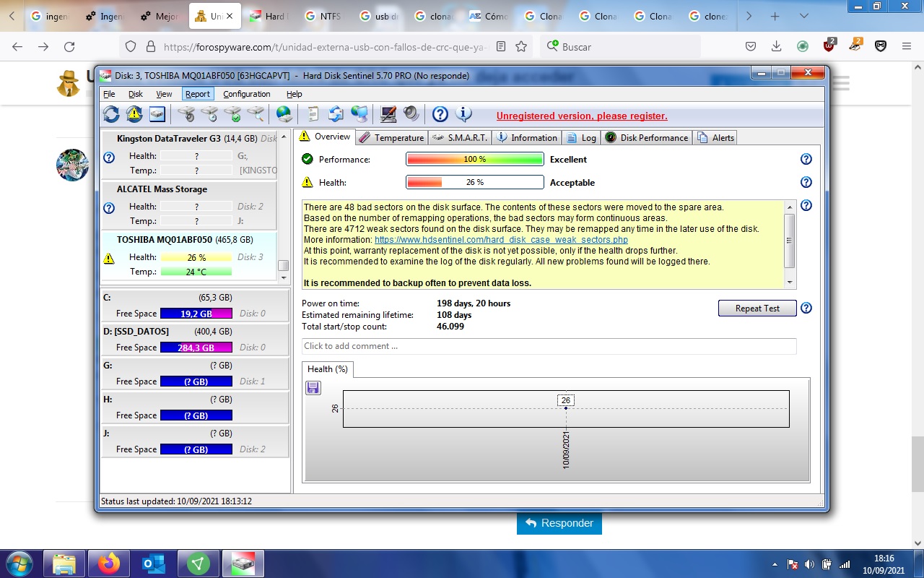Bookmark the page with the Firefox star icon
Viewport: 924px width, 578px height.
click(521, 46)
